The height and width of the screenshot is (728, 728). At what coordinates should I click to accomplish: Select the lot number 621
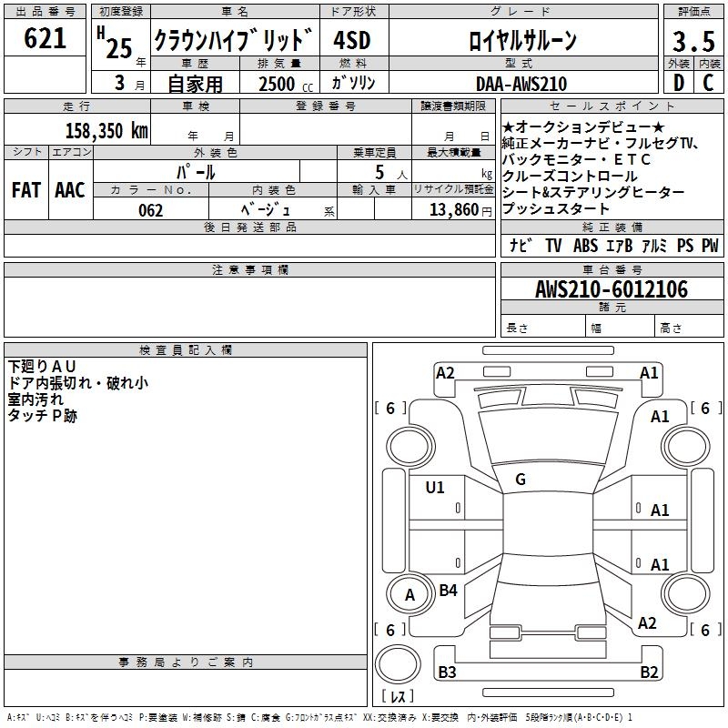[x=45, y=38]
